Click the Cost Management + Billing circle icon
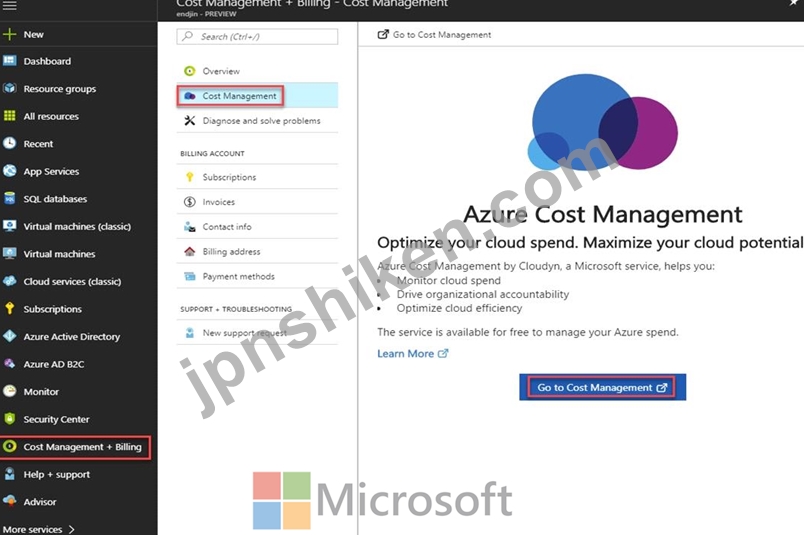The width and height of the screenshot is (804, 535). tap(9, 446)
